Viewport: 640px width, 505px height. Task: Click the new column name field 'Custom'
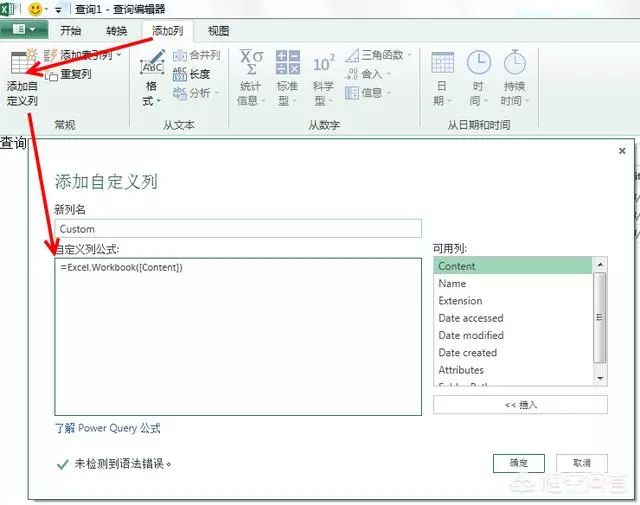tap(238, 229)
